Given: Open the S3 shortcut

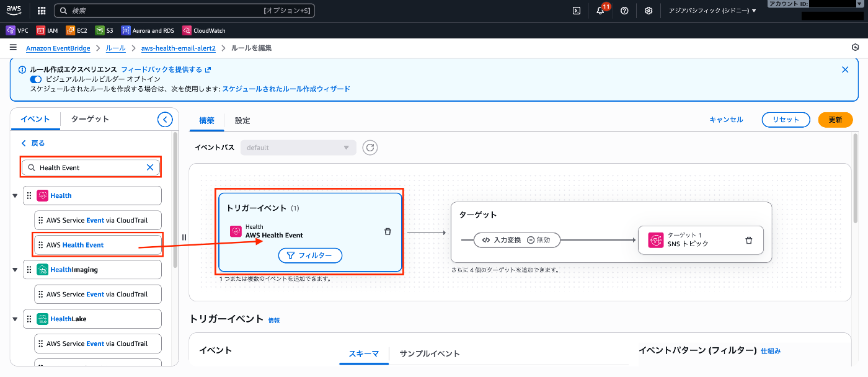Looking at the screenshot, I should [104, 30].
